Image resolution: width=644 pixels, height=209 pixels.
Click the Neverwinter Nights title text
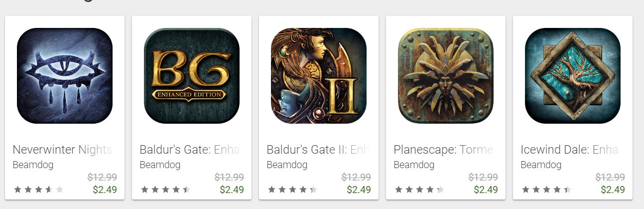pos(64,150)
